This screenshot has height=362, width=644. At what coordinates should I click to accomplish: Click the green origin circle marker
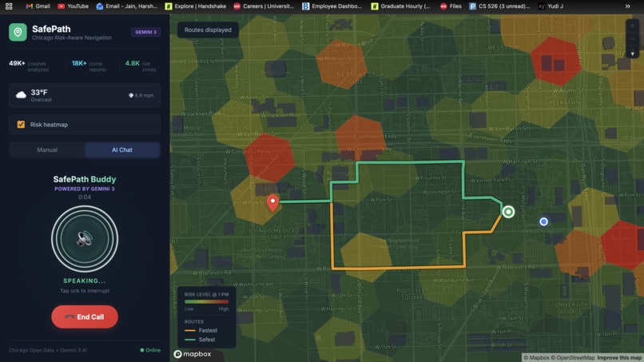[508, 212]
